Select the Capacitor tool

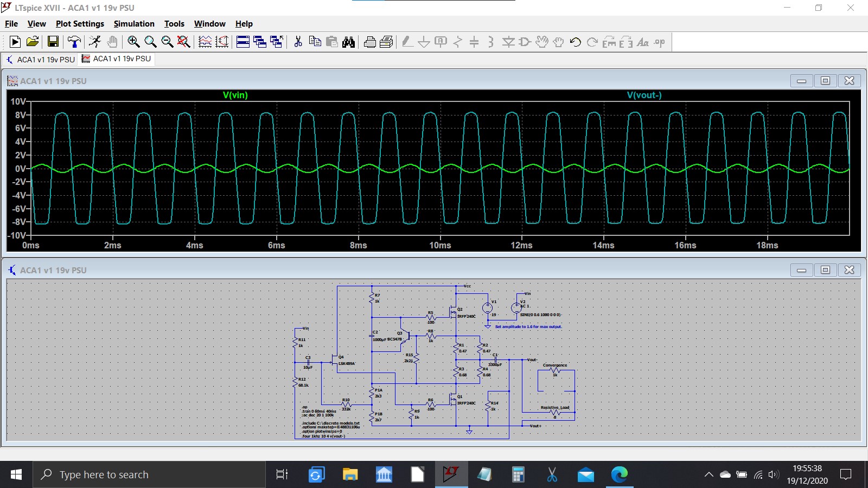[x=474, y=42]
